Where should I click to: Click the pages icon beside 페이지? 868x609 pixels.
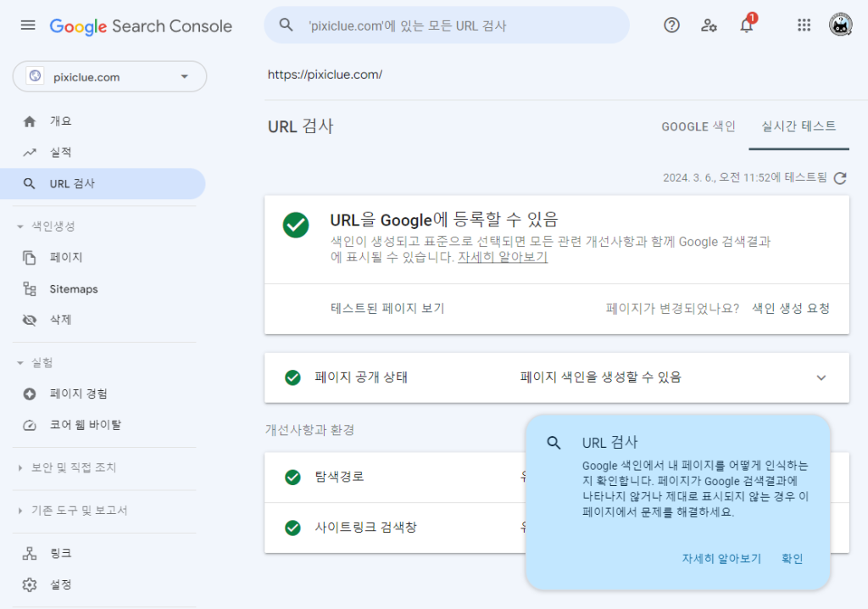[x=30, y=257]
